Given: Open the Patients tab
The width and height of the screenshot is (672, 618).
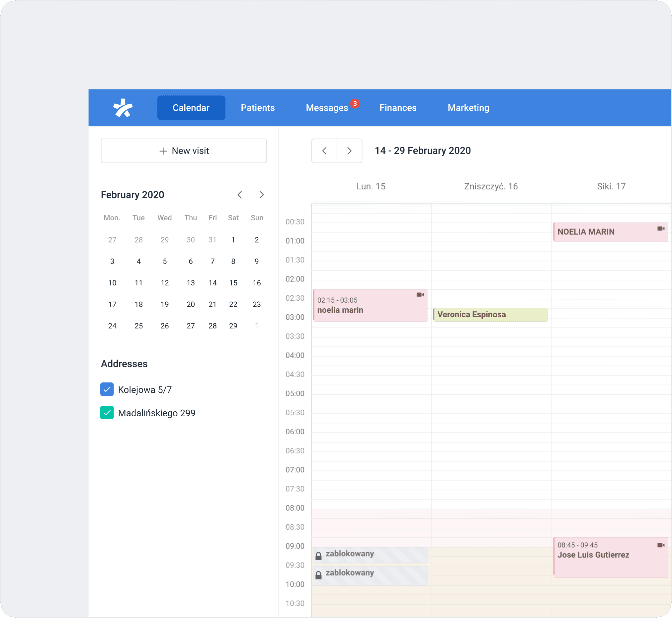Looking at the screenshot, I should click(x=258, y=108).
